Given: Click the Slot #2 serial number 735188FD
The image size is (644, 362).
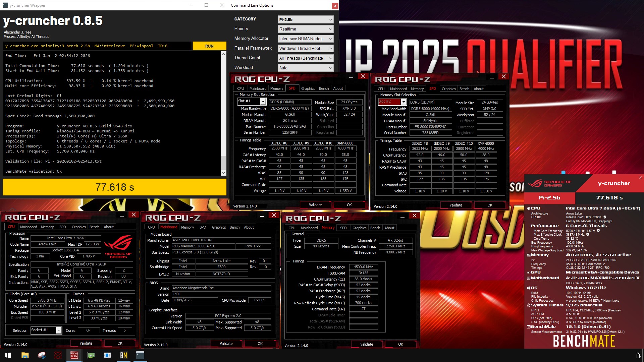Looking at the screenshot, I should [x=430, y=133].
